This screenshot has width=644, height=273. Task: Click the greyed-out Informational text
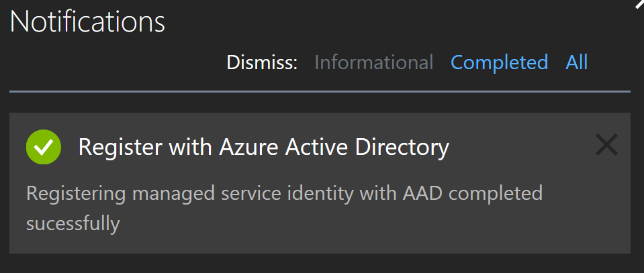point(374,62)
